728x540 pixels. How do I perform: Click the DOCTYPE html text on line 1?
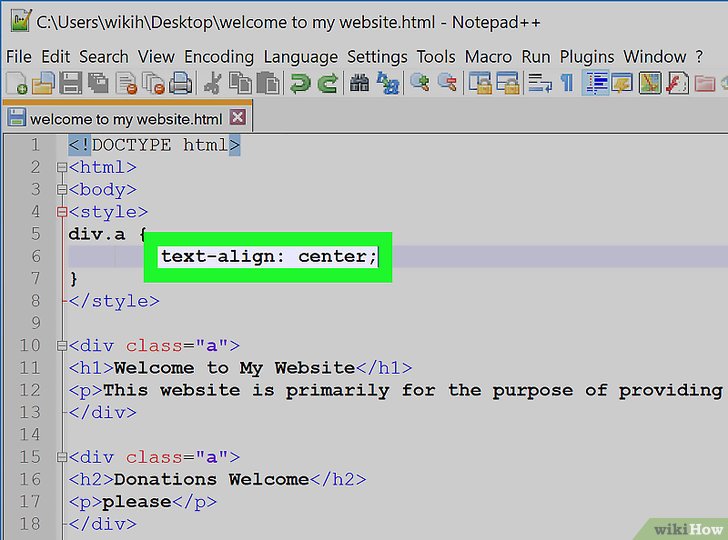pos(154,145)
